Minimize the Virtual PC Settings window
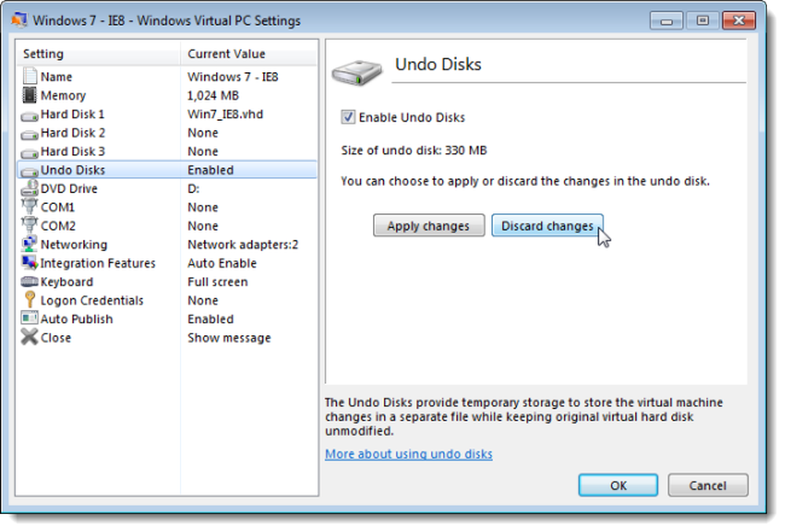 coord(666,20)
